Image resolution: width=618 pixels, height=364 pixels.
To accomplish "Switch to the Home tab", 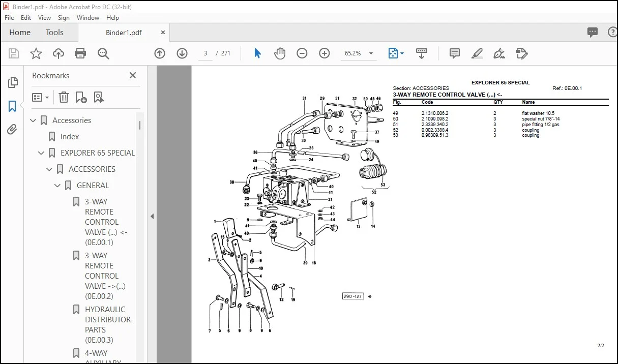I will click(20, 32).
